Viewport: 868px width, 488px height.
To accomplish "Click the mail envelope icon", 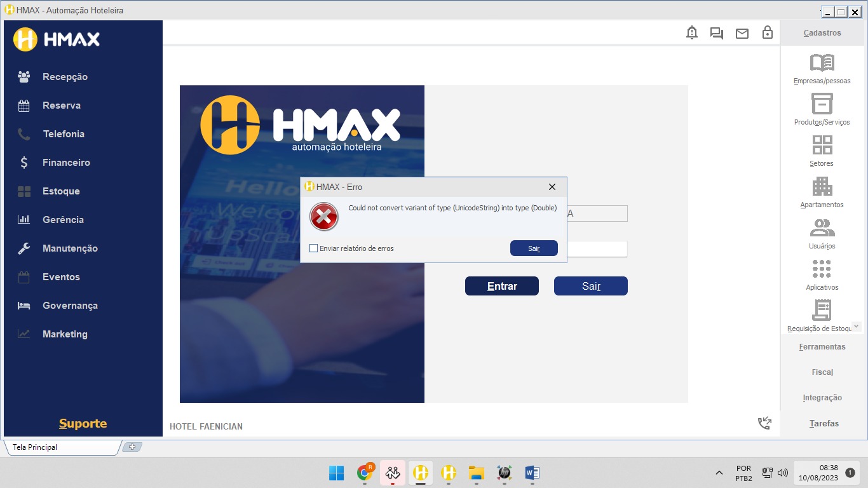I will pyautogui.click(x=742, y=34).
